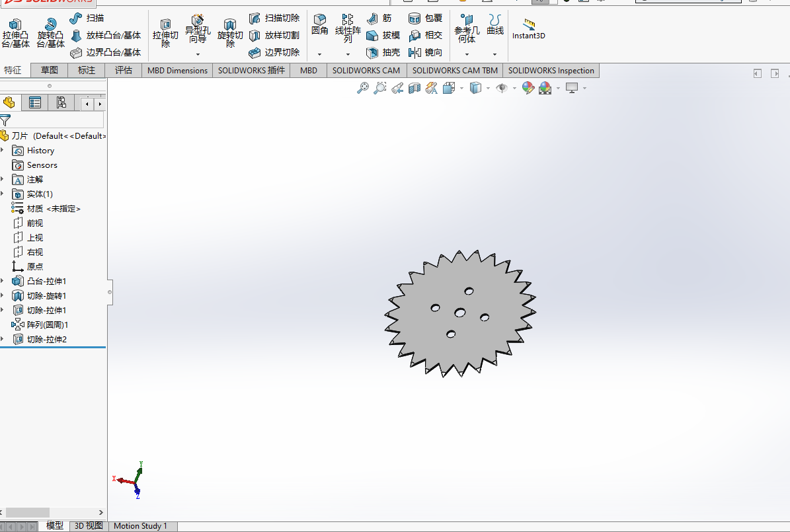Select the Sensors tree item
The width and height of the screenshot is (790, 532).
pyautogui.click(x=34, y=165)
